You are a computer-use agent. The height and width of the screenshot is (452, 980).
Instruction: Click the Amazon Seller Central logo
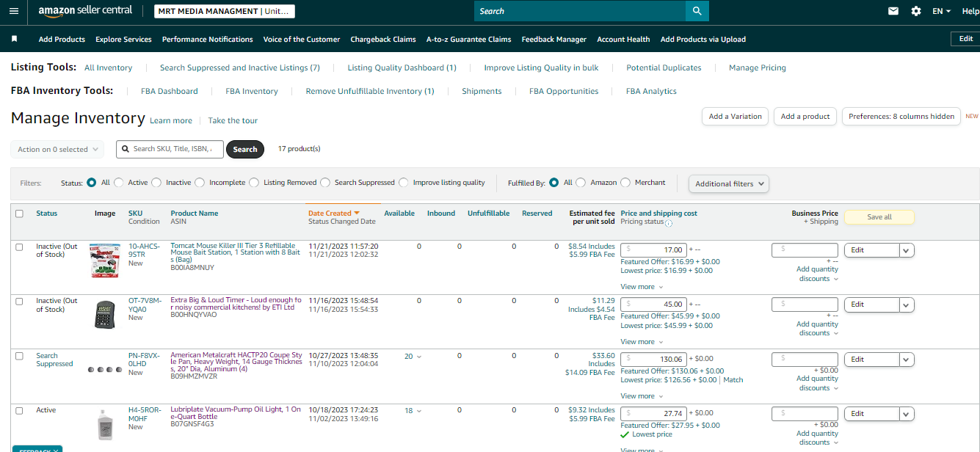pos(85,11)
